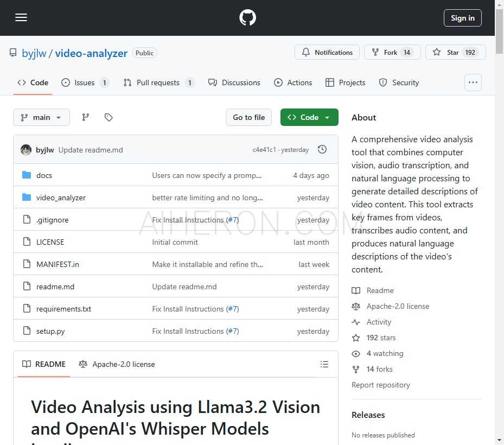Screen dimensions: 504x445
Task: Click the Notifications button
Action: pos(327,53)
